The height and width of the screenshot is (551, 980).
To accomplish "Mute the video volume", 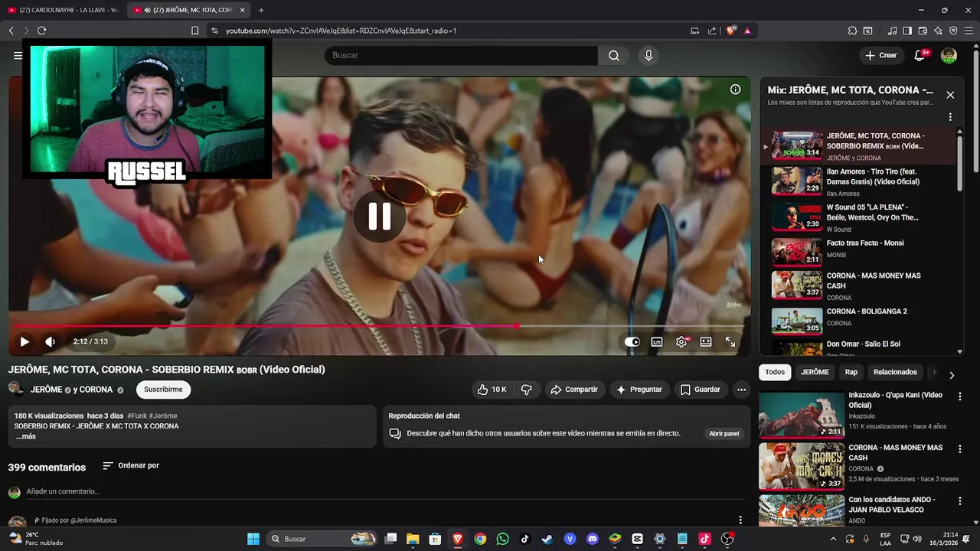I will (x=51, y=342).
